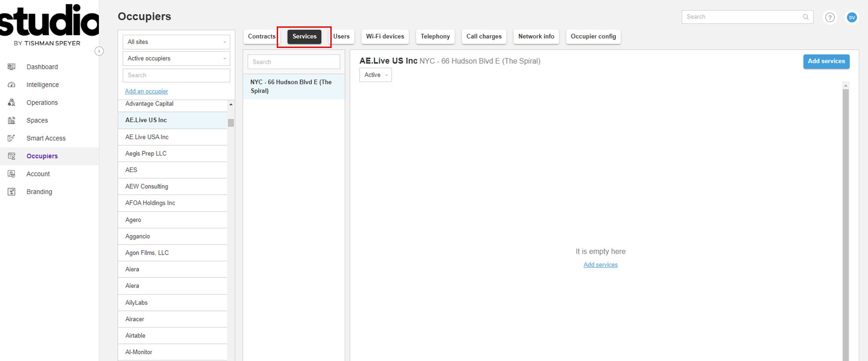Click the Spaces building icon
868x361 pixels.
click(12, 120)
